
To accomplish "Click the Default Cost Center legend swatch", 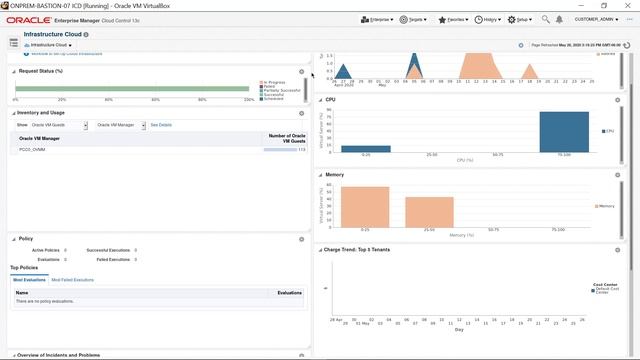I will (x=593, y=291).
